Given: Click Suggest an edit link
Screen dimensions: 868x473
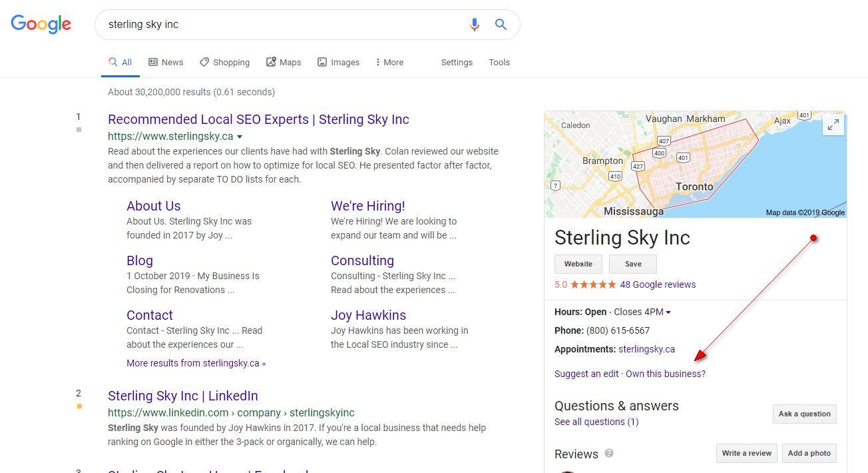Looking at the screenshot, I should pyautogui.click(x=586, y=374).
